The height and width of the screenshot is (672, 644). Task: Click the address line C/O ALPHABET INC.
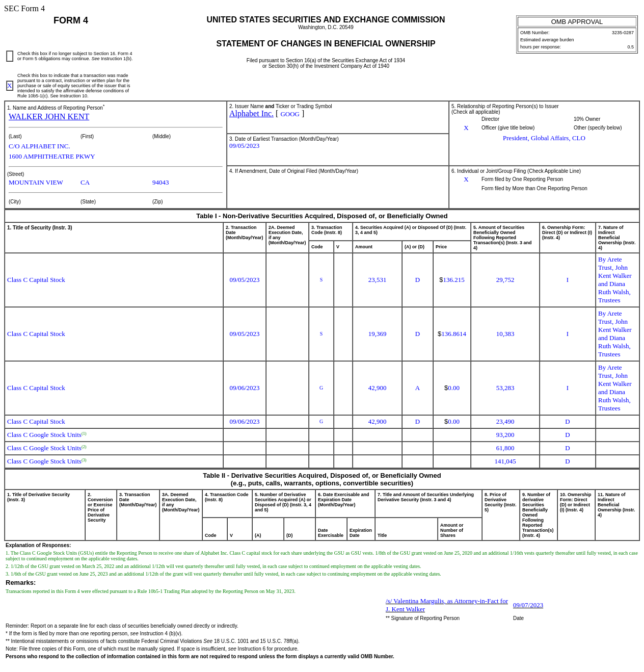click(39, 146)
